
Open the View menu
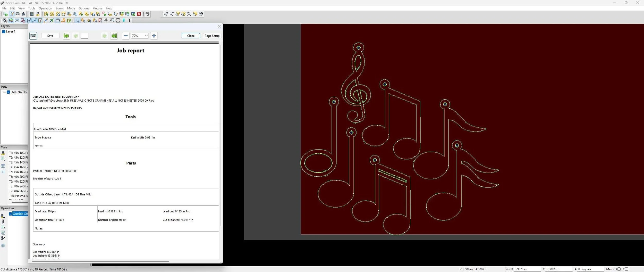[x=22, y=8]
